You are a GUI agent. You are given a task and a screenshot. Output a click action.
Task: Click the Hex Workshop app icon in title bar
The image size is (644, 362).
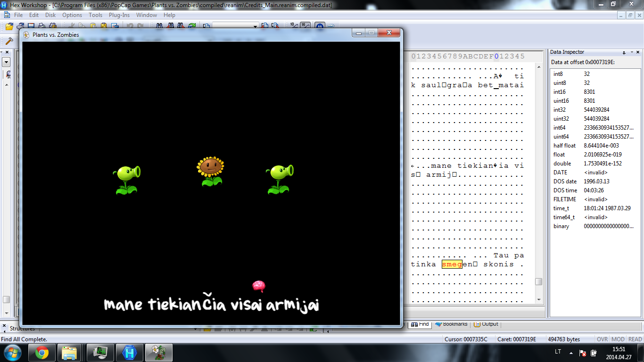tap(4, 5)
